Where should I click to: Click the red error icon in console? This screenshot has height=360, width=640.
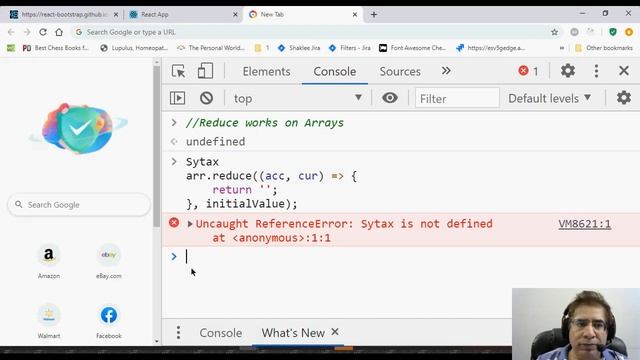click(x=174, y=222)
